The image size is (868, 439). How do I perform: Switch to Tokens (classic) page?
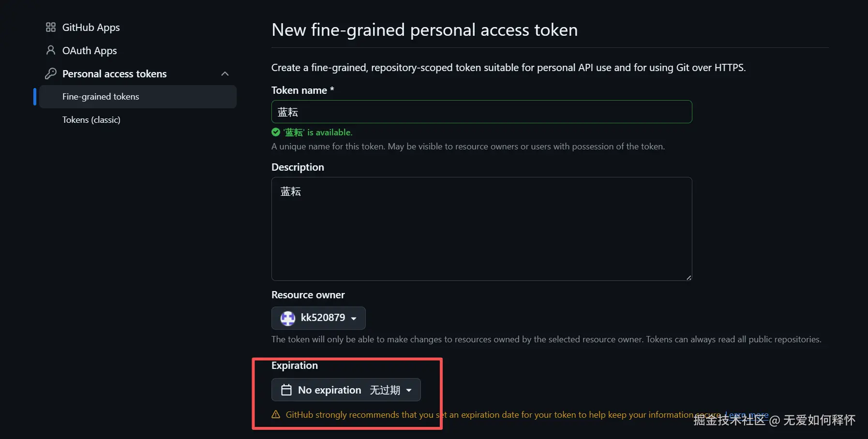(91, 120)
